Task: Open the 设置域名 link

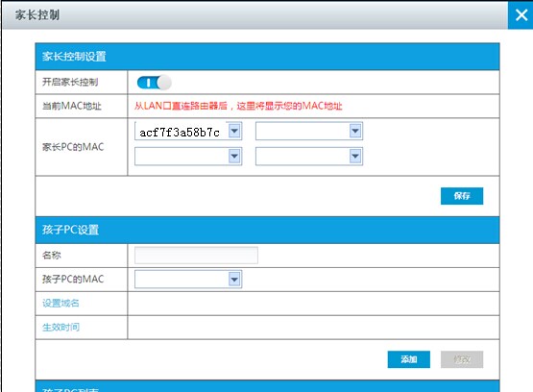Action: (x=61, y=303)
